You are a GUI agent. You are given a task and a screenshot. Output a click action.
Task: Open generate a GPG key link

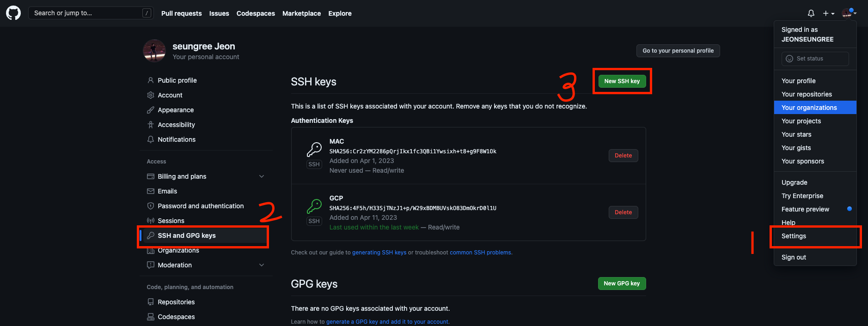tap(387, 322)
